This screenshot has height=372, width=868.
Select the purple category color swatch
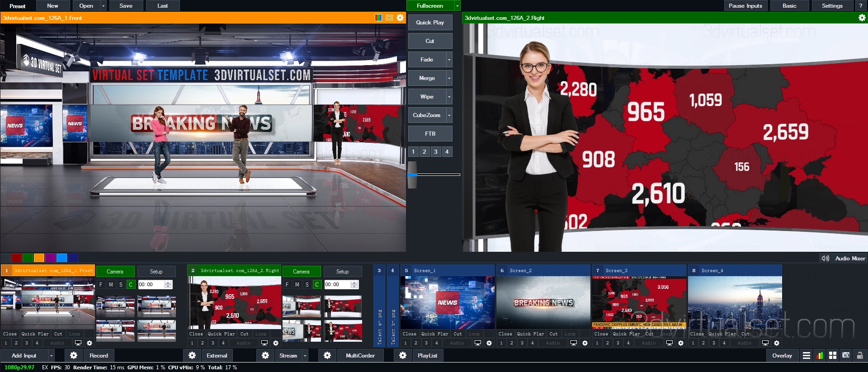[x=50, y=258]
